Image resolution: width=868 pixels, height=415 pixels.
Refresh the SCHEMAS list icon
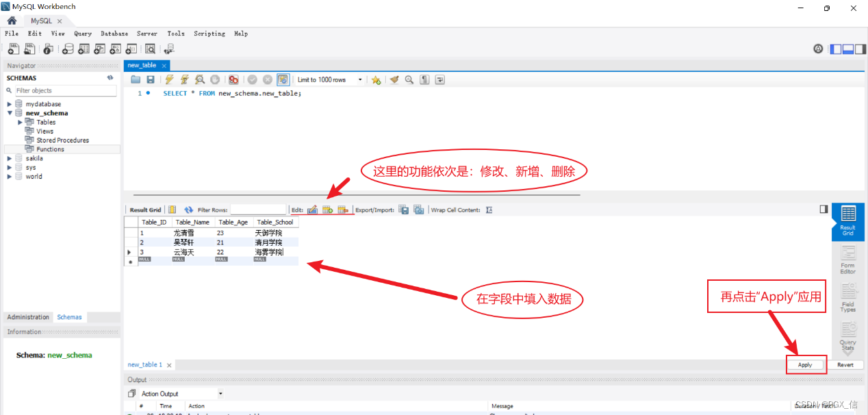(110, 78)
